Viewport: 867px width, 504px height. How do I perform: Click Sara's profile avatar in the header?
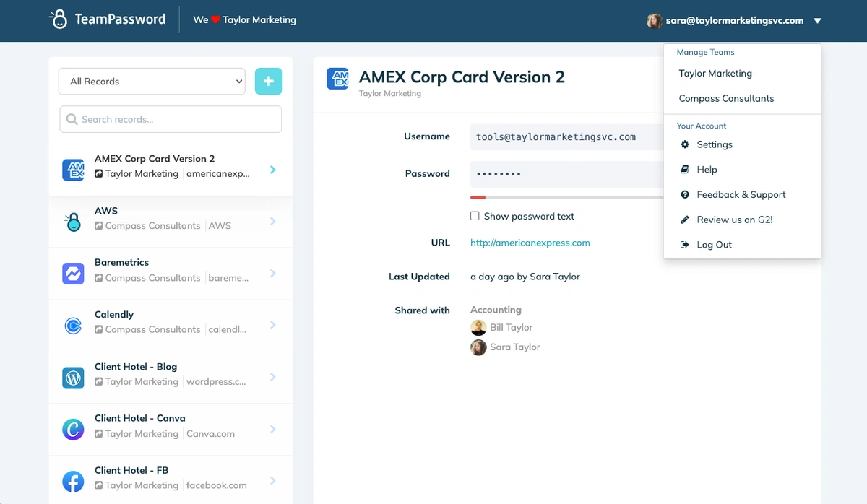(x=655, y=21)
